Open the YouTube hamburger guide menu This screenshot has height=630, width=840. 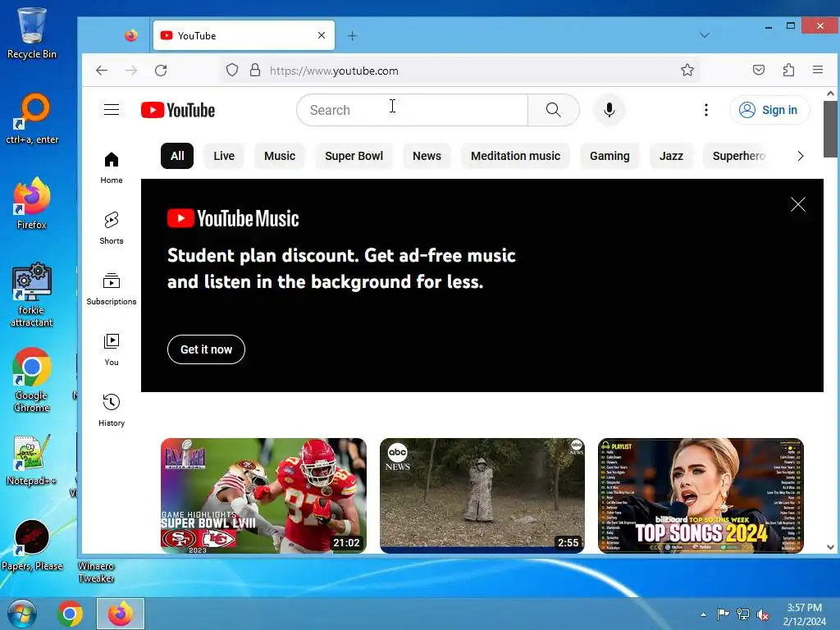[112, 110]
